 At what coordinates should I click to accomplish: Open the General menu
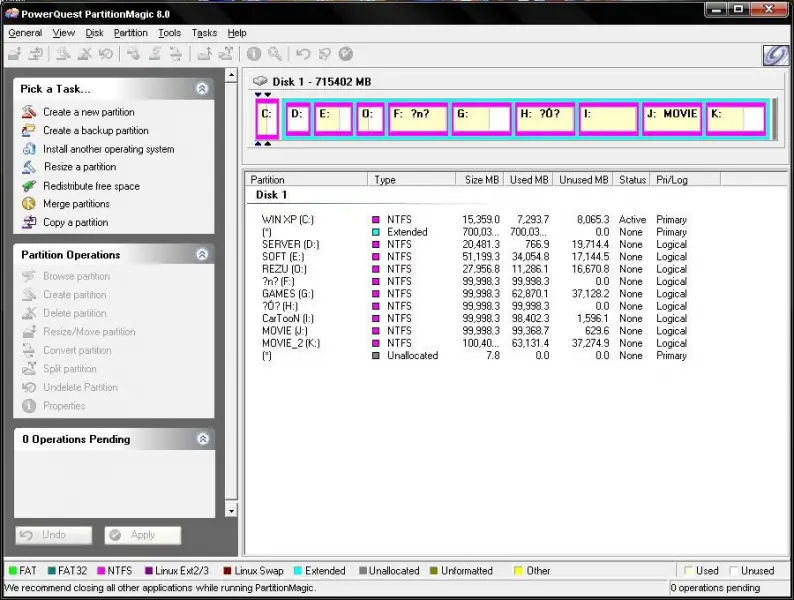click(25, 33)
